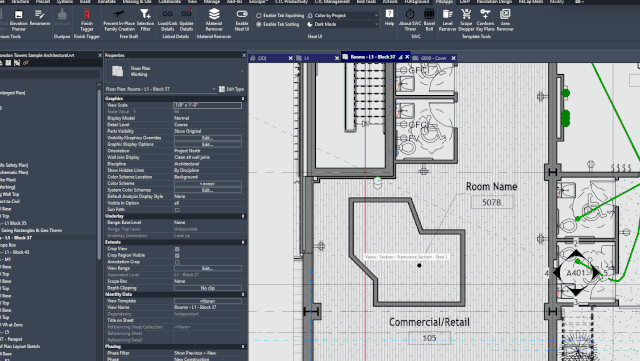The image size is (640, 361).
Task: Select the 'Sizing Rectangles & Geo Therm' browser item
Action: click(31, 230)
